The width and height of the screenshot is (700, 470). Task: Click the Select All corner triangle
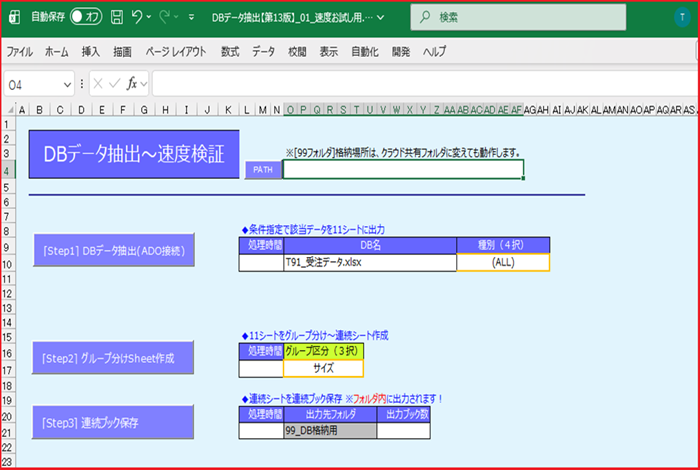coord(9,110)
